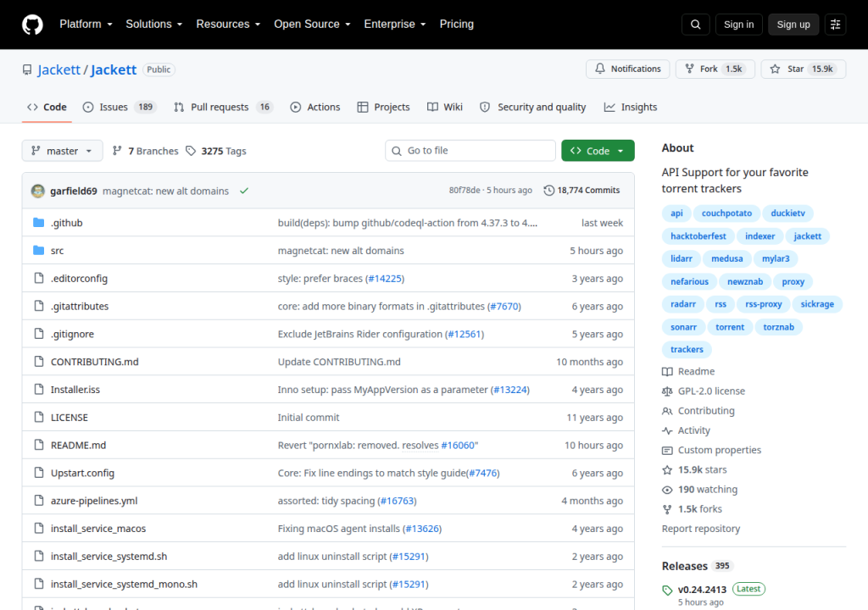This screenshot has width=868, height=610.
Task: Click the star icon beside 15.9k stars
Action: (667, 470)
